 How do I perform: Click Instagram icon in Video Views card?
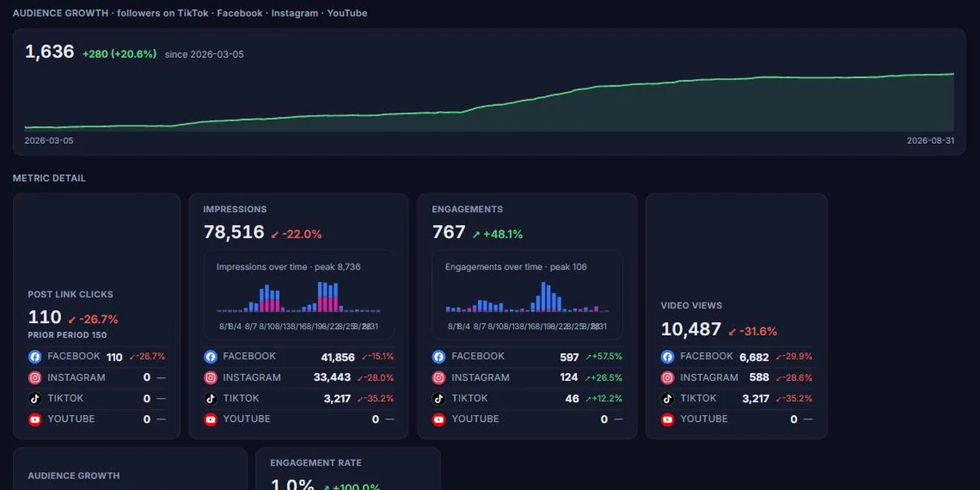coord(667,377)
